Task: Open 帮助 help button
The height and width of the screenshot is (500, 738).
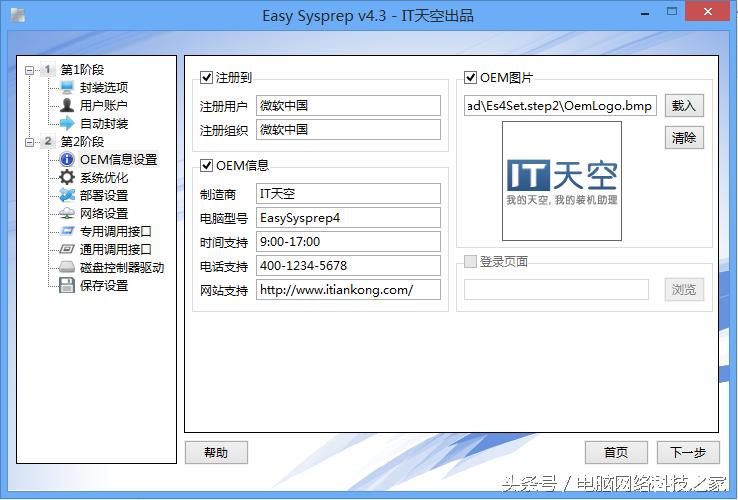Action: tap(216, 452)
